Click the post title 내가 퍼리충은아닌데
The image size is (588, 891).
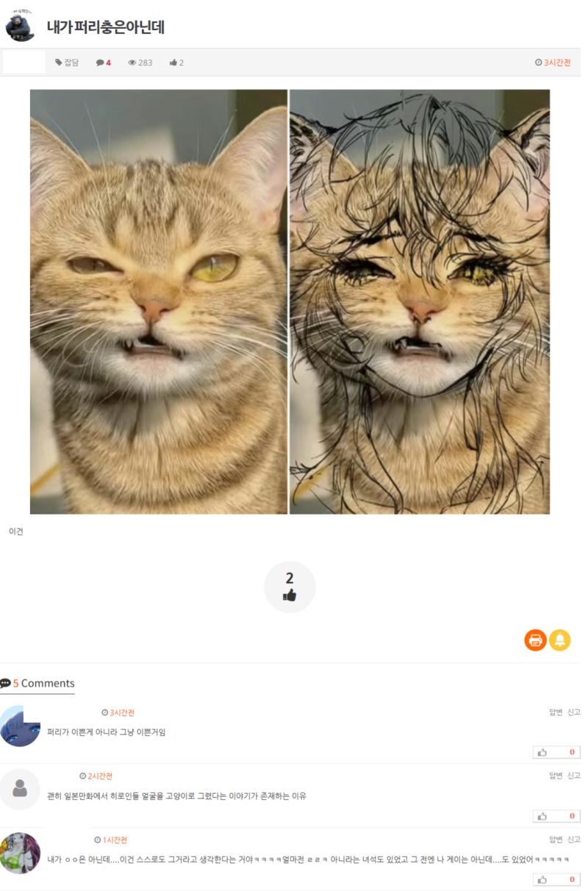pos(105,27)
